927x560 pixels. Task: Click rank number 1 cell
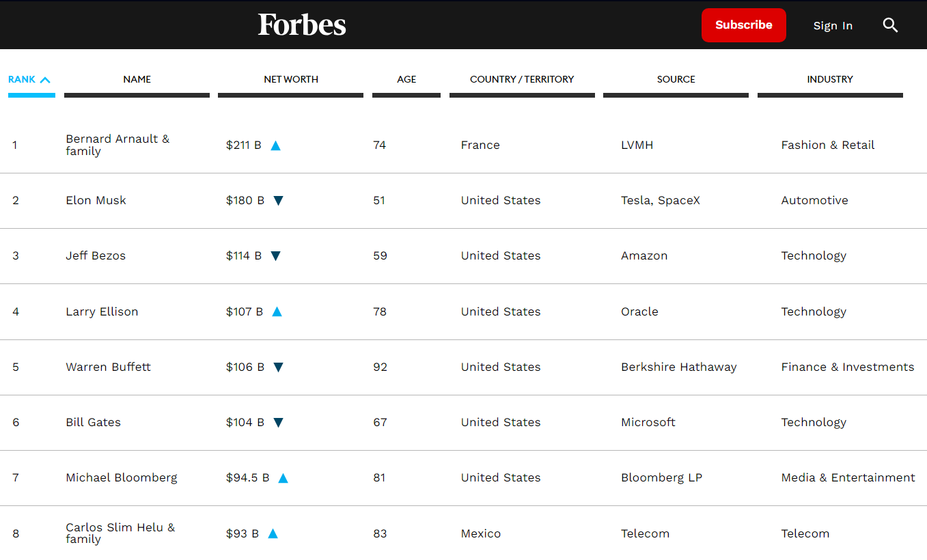click(x=15, y=145)
